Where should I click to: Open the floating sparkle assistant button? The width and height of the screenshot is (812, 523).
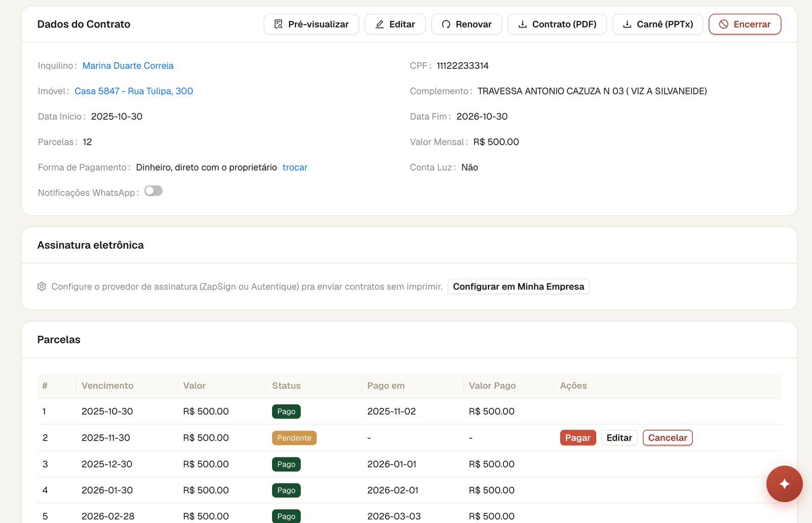click(784, 484)
